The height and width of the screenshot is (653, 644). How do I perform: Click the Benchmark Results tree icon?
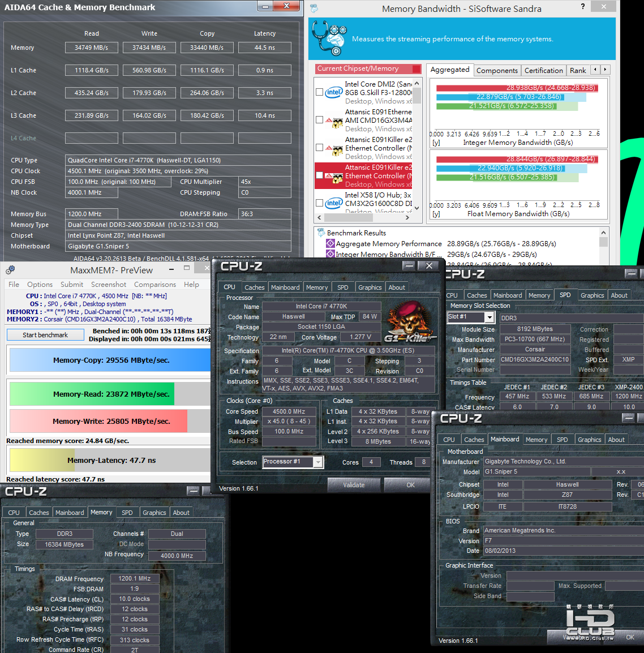click(x=321, y=233)
